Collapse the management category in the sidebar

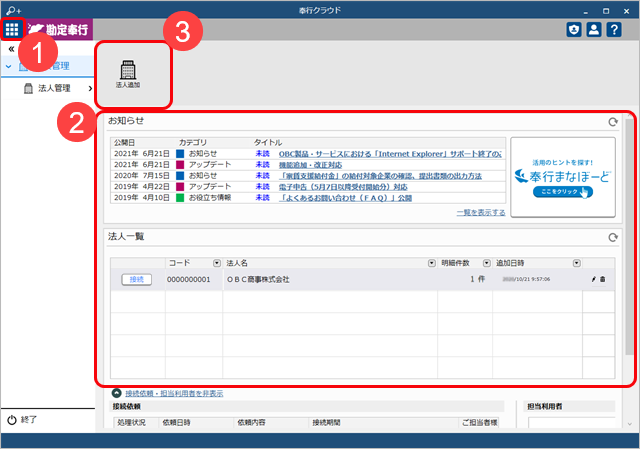click(x=9, y=66)
